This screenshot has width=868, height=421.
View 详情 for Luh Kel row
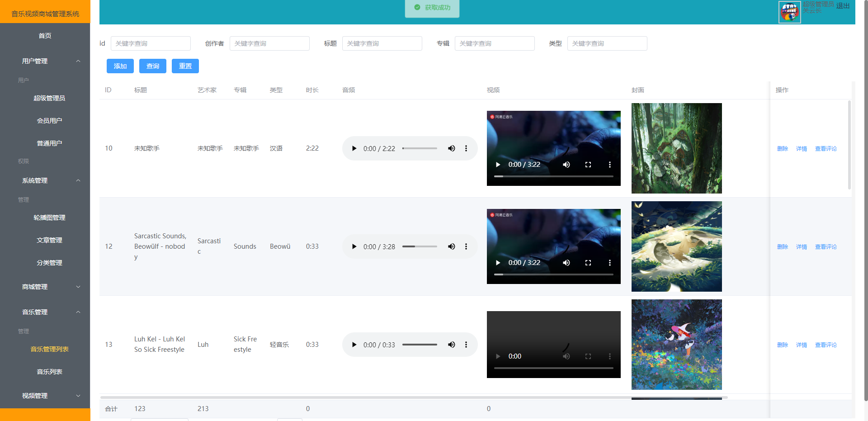[802, 345]
